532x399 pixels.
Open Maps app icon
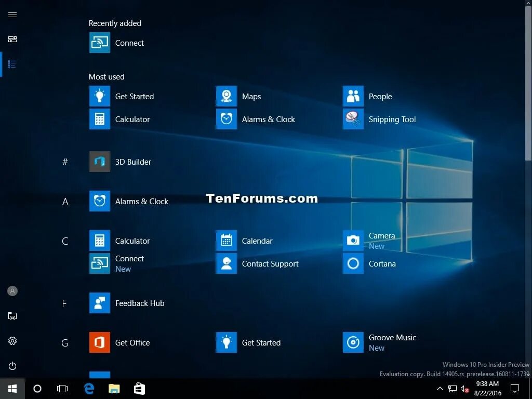[227, 96]
